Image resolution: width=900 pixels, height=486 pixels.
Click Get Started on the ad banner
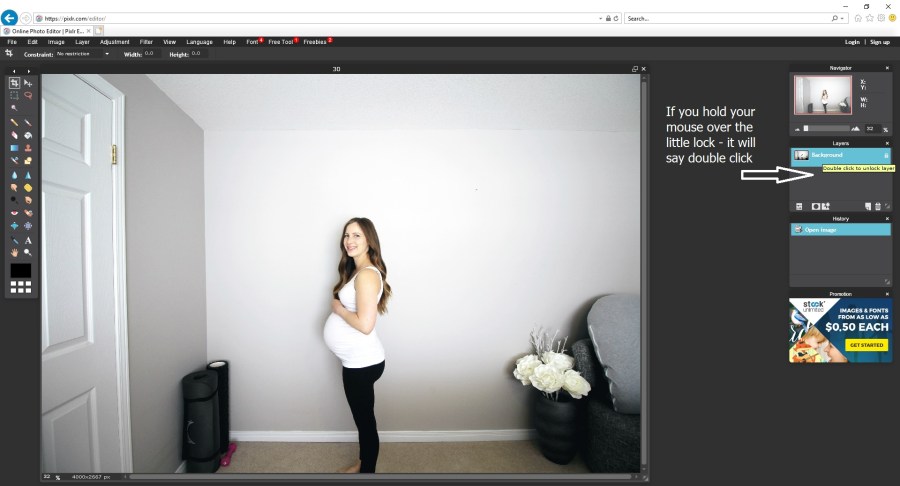point(866,345)
